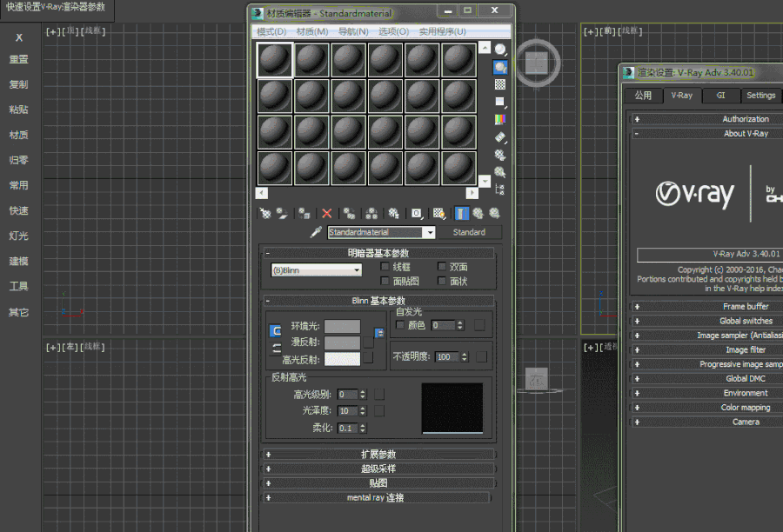Click the eyedropper pick material icon
This screenshot has height=532, width=783.
(x=316, y=233)
